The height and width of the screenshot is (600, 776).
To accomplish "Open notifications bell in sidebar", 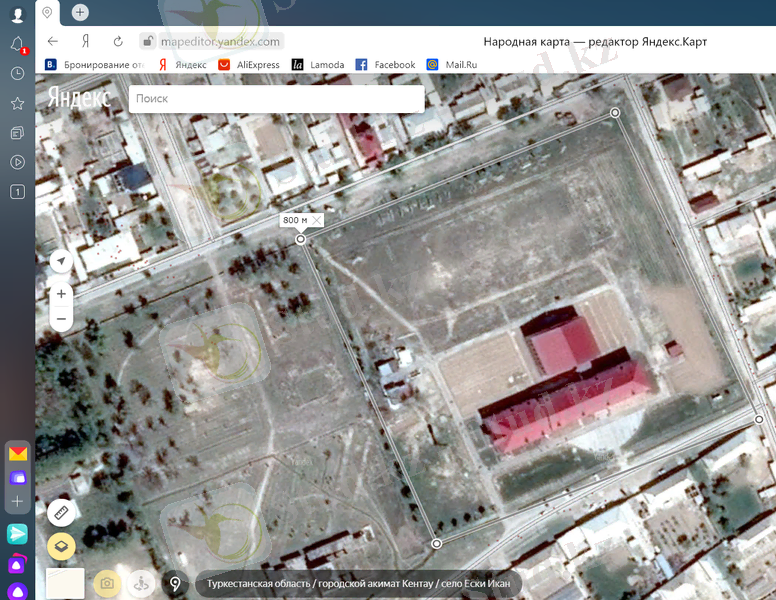I will point(17,45).
